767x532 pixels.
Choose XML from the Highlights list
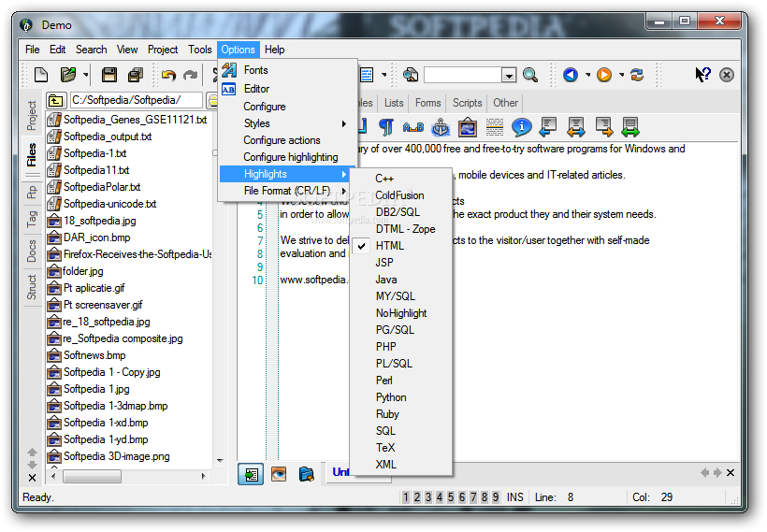pyautogui.click(x=400, y=465)
